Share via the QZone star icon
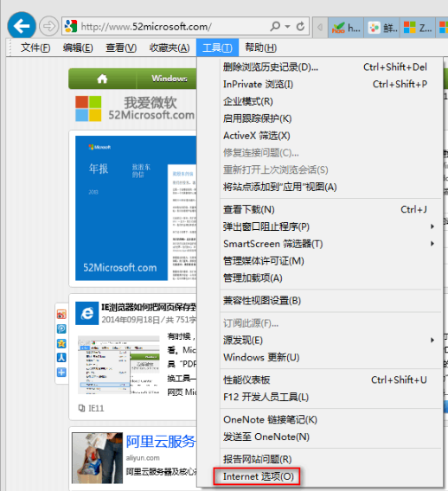Screen dimensions: 448x491 [61, 343]
